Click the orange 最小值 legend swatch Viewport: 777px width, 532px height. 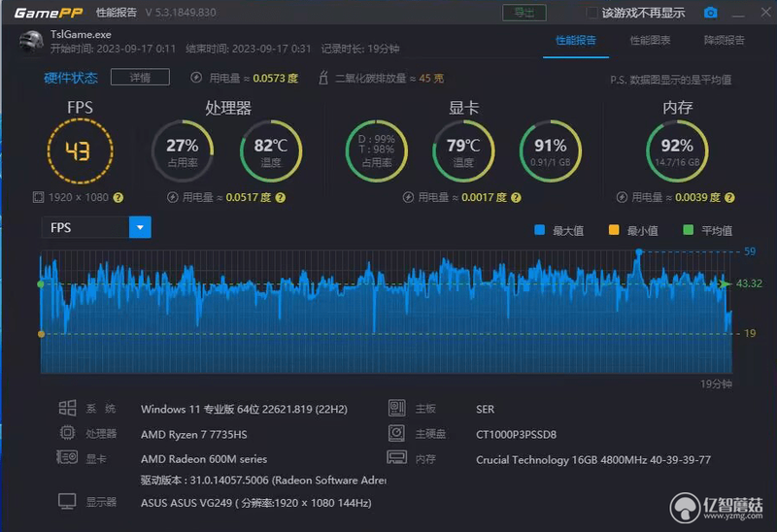coord(614,230)
